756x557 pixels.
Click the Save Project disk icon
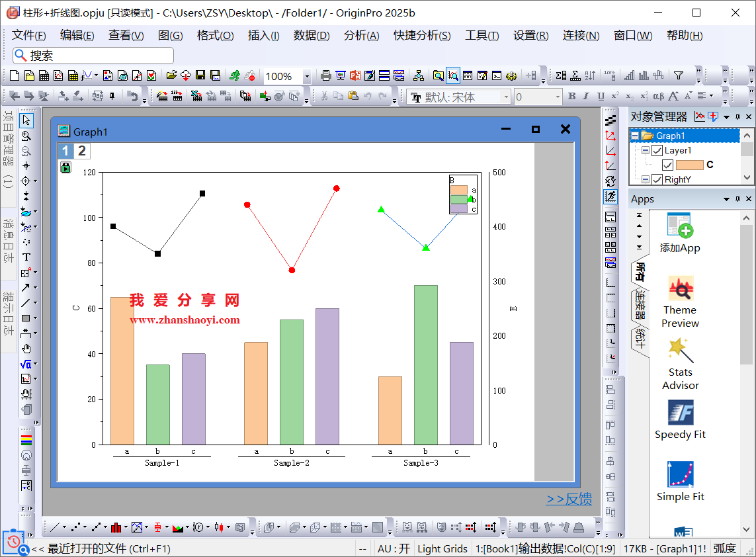[x=200, y=76]
